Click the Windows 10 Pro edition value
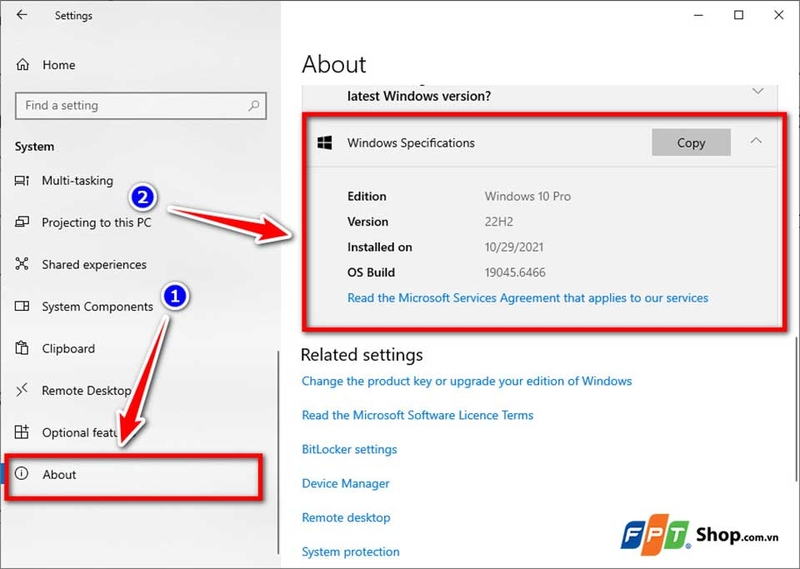 (x=528, y=196)
